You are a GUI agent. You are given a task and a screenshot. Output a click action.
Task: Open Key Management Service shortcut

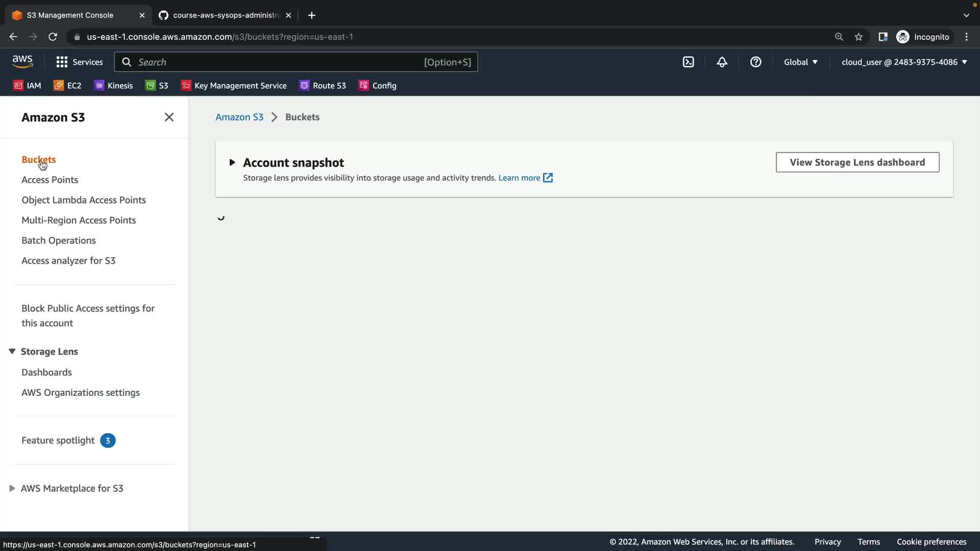tap(234, 86)
